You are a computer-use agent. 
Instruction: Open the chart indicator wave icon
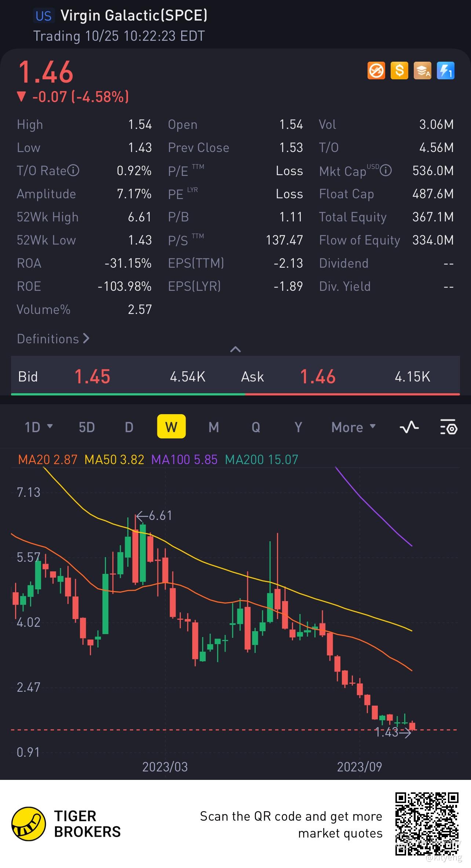point(409,427)
